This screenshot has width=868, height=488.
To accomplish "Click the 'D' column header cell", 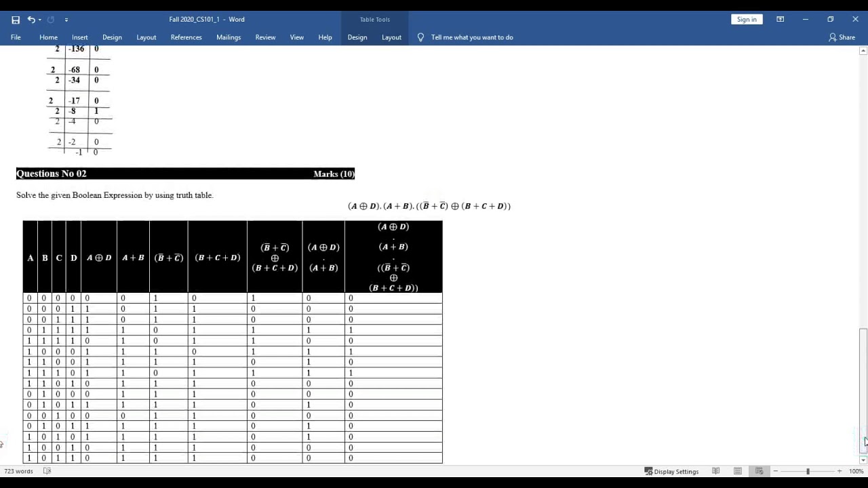I will point(74,258).
